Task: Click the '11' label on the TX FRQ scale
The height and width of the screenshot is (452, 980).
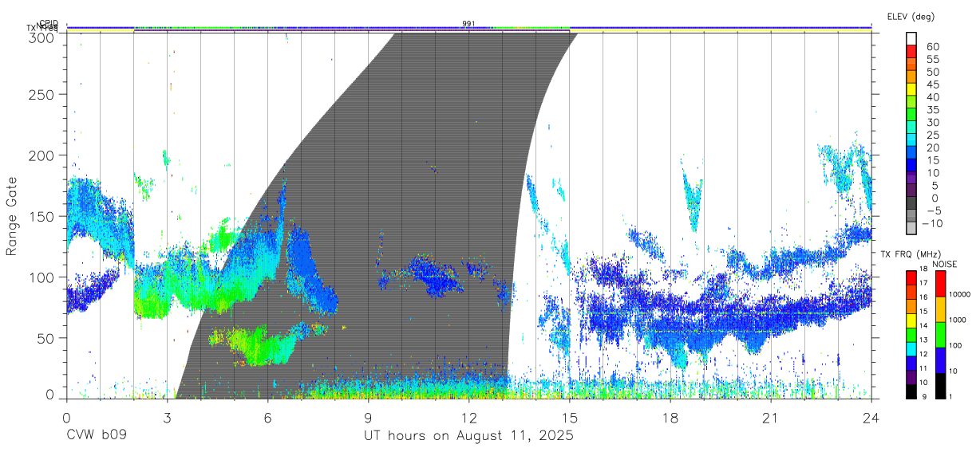Action: [x=923, y=369]
